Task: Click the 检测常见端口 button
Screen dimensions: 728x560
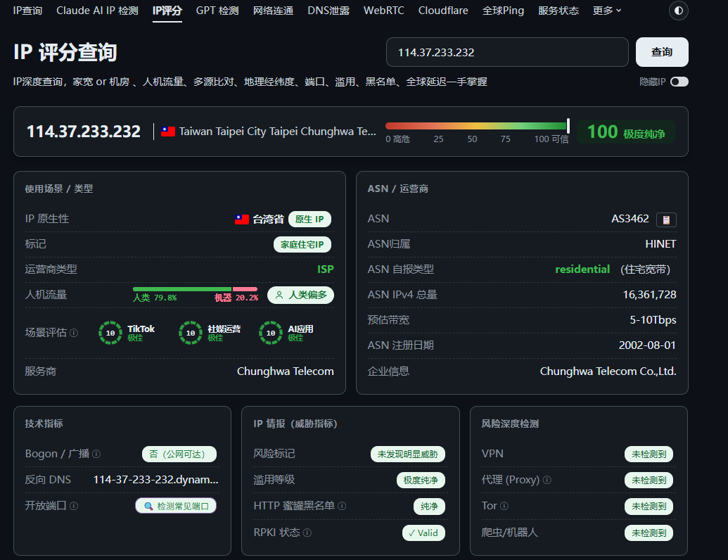Action: pyautogui.click(x=176, y=506)
